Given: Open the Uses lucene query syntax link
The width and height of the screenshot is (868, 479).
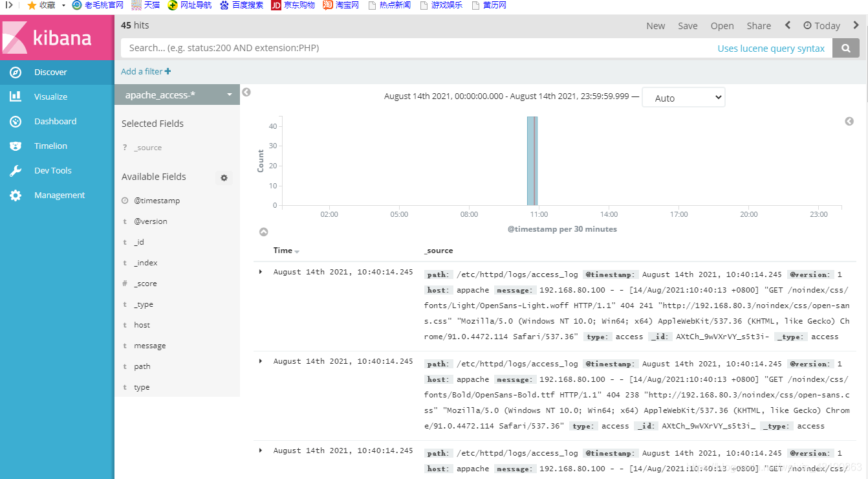Looking at the screenshot, I should (771, 49).
